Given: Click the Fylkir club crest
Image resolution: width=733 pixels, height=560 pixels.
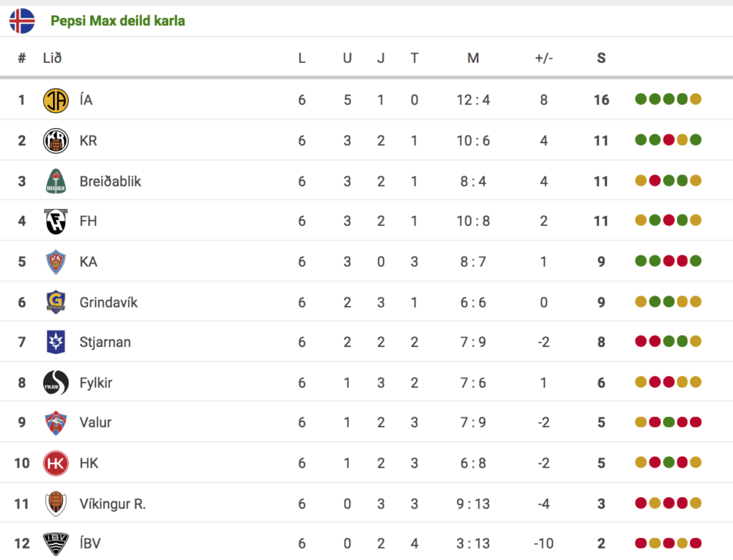Looking at the screenshot, I should tap(56, 383).
